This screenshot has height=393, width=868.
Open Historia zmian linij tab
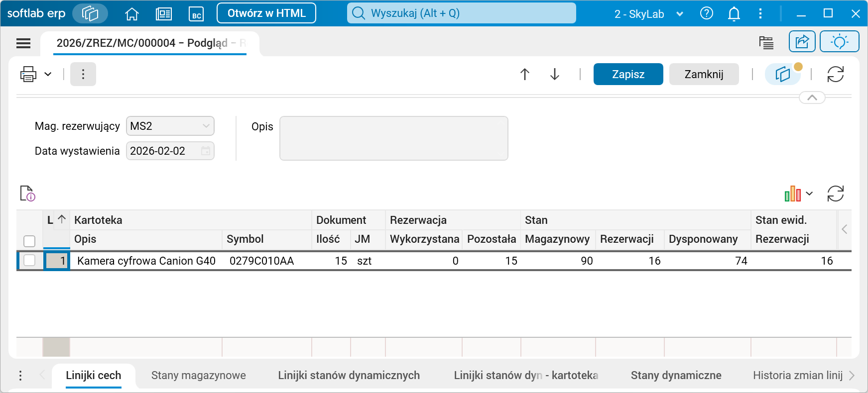click(798, 376)
